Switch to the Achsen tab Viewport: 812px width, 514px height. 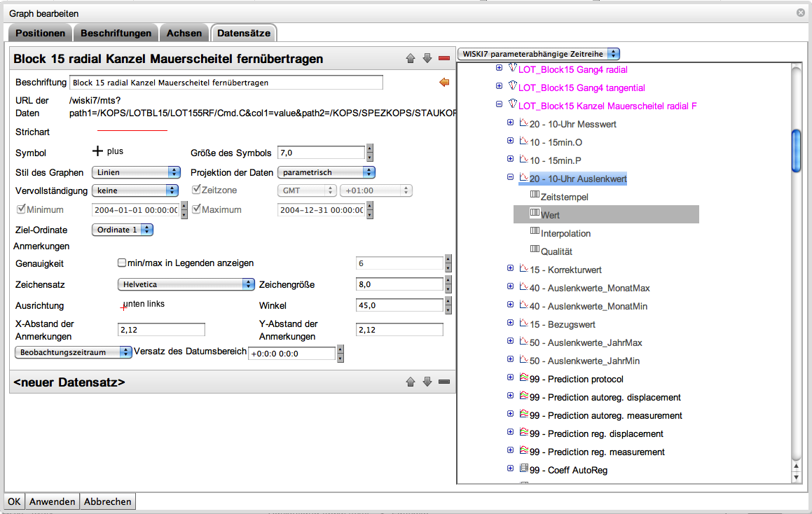[184, 33]
